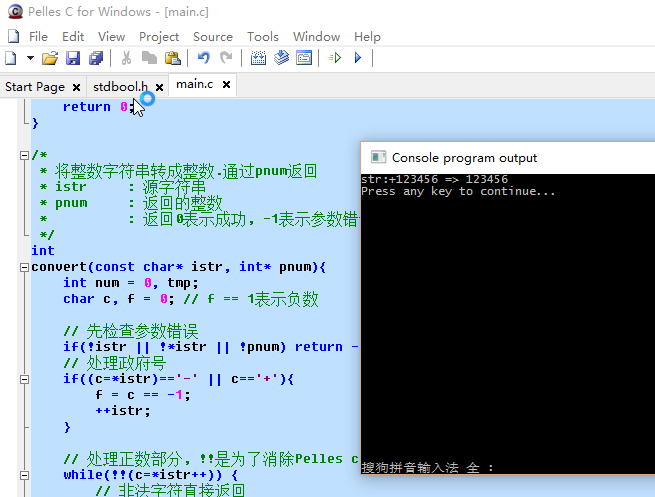
Task: Click the 'int num = 0, tmp;' line
Action: 131,283
